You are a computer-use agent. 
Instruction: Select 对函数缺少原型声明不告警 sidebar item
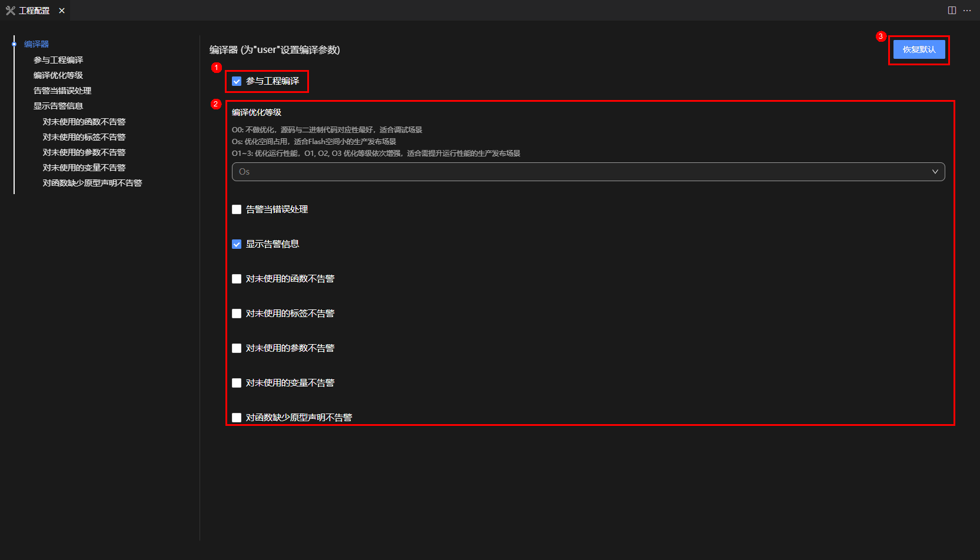(92, 183)
